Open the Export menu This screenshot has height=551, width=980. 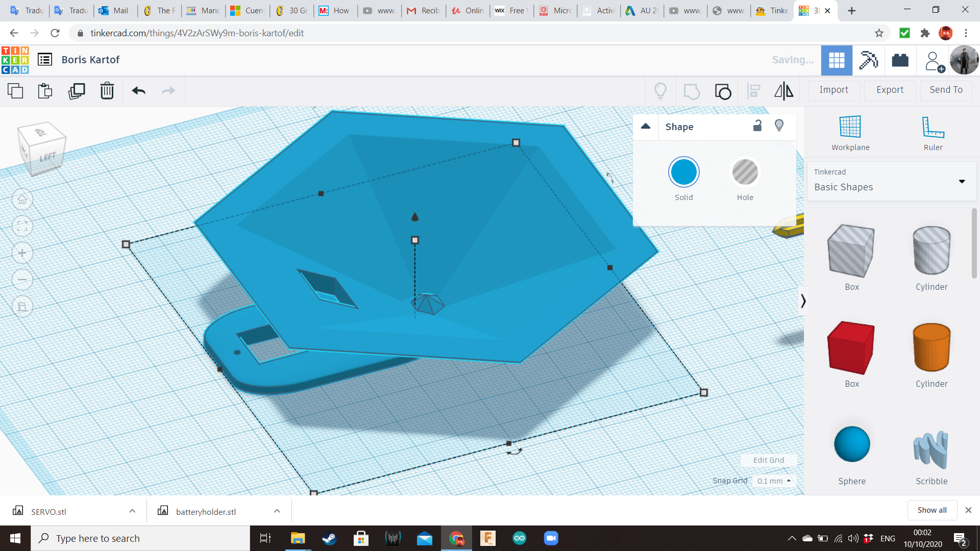[890, 90]
